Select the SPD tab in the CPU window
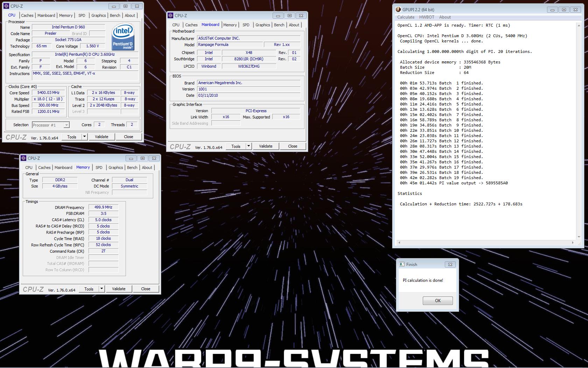The height and width of the screenshot is (368, 588). [82, 15]
